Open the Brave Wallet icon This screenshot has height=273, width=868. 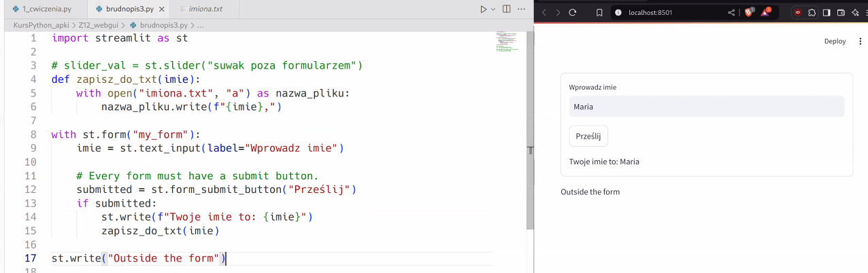pyautogui.click(x=841, y=12)
